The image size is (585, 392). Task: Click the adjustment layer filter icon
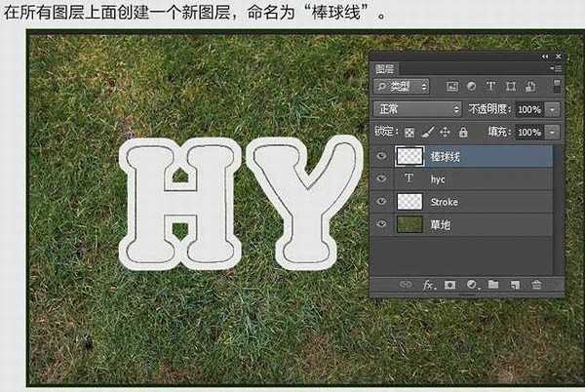[469, 87]
